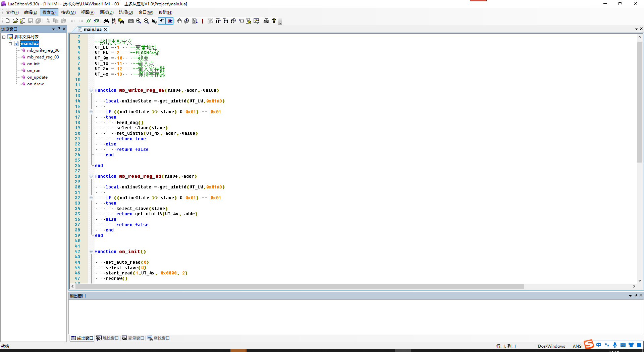
Task: Click the red exclamation mark icon
Action: click(203, 21)
